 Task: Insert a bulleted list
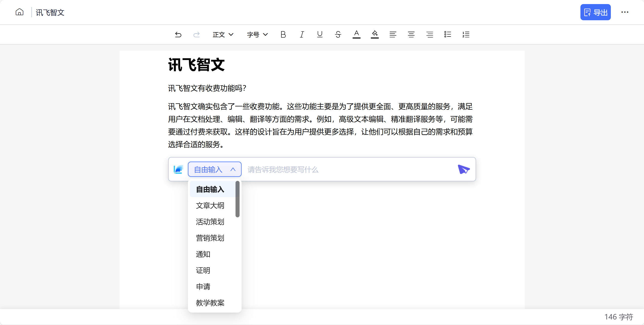448,34
